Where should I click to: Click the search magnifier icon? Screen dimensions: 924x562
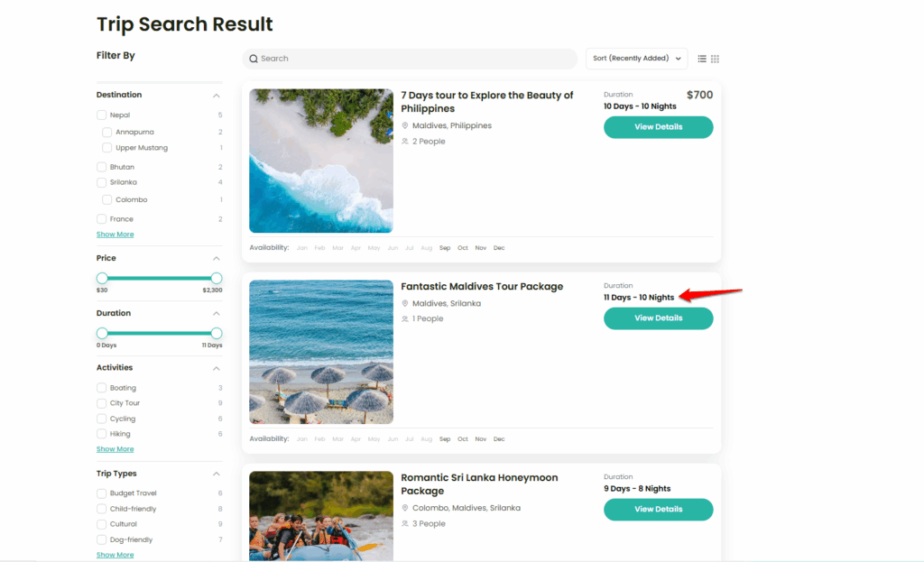coord(254,59)
